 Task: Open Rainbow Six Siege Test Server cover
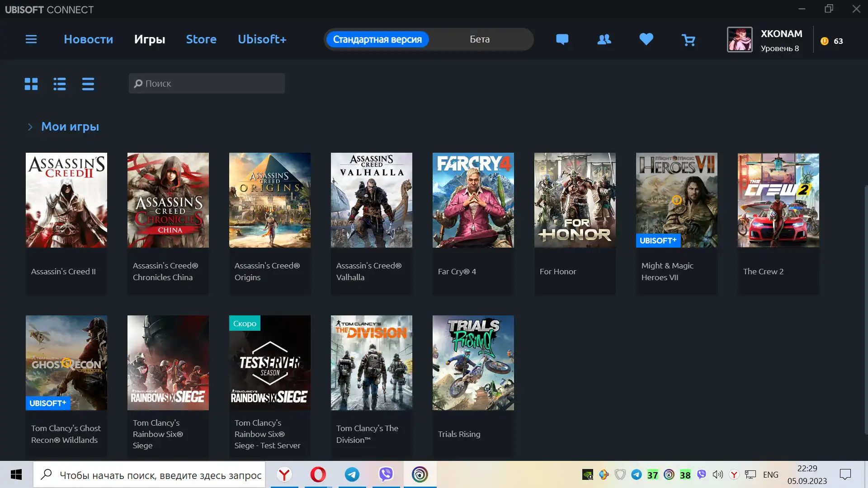click(x=270, y=363)
